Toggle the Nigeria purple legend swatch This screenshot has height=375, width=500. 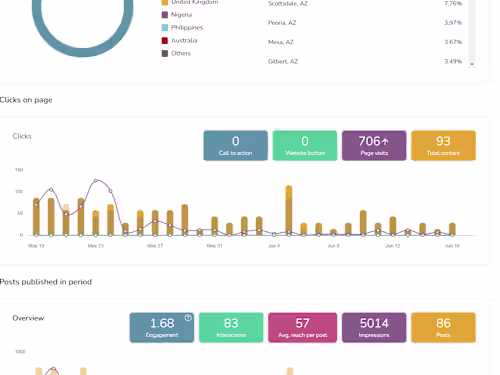(x=165, y=15)
